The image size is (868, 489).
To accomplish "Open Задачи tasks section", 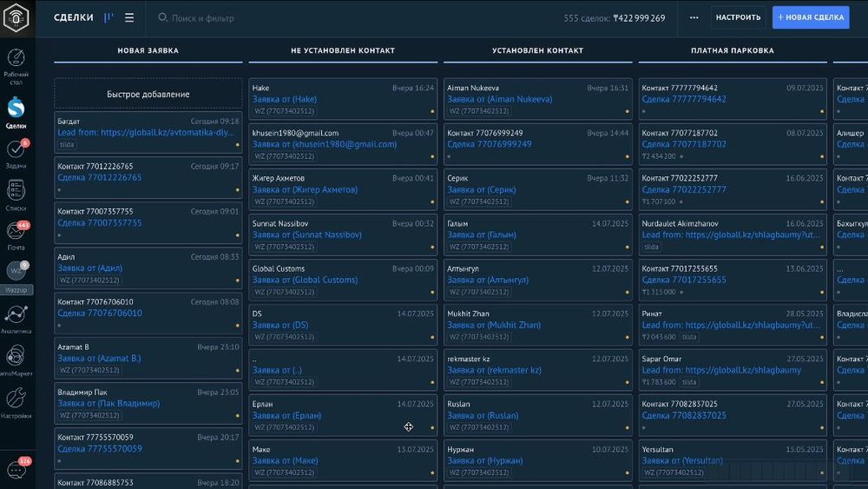I will click(x=16, y=154).
